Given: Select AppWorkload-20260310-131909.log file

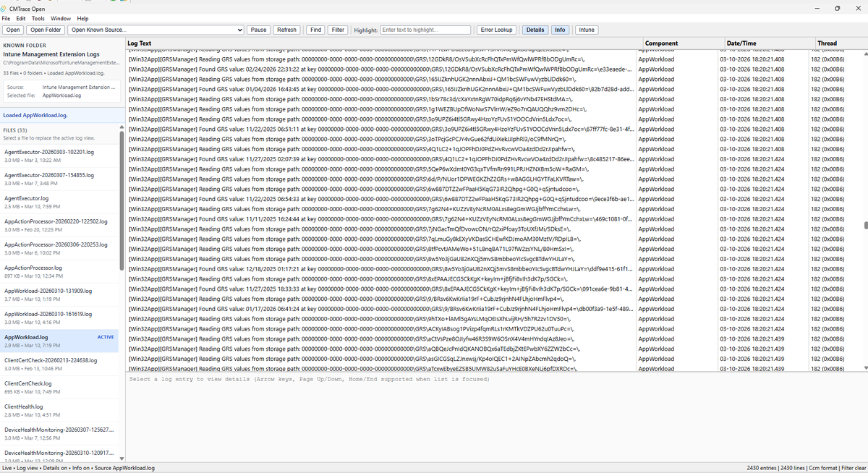Looking at the screenshot, I should tap(59, 294).
